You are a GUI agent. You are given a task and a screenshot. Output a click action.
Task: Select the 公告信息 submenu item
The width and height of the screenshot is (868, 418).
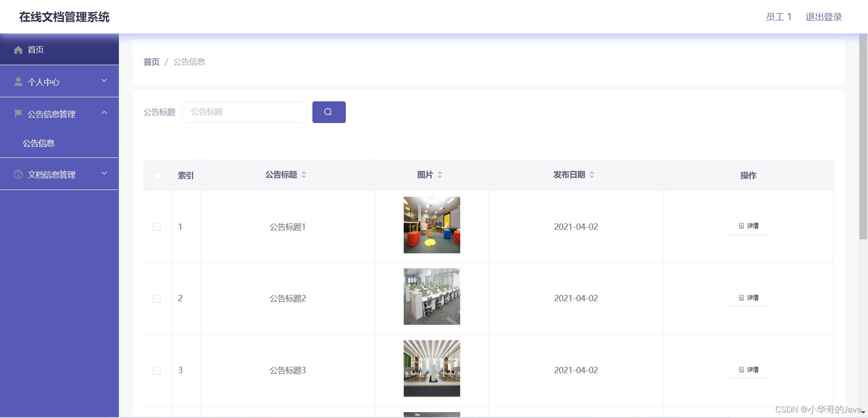pyautogui.click(x=59, y=143)
